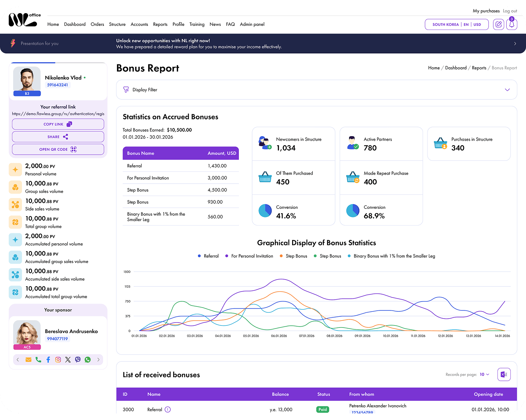Click sponsor's Viber icon
The image size is (526, 420).
pos(78,360)
